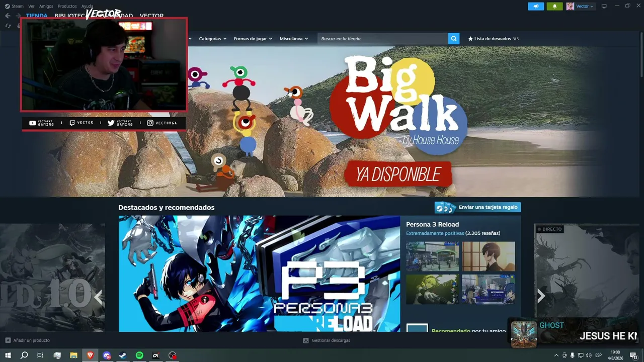Click the store search magnifier button
The height and width of the screenshot is (362, 644).
(x=454, y=39)
